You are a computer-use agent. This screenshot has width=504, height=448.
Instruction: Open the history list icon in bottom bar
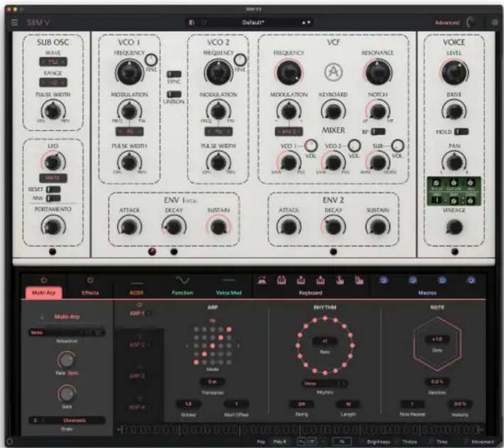pos(311,442)
